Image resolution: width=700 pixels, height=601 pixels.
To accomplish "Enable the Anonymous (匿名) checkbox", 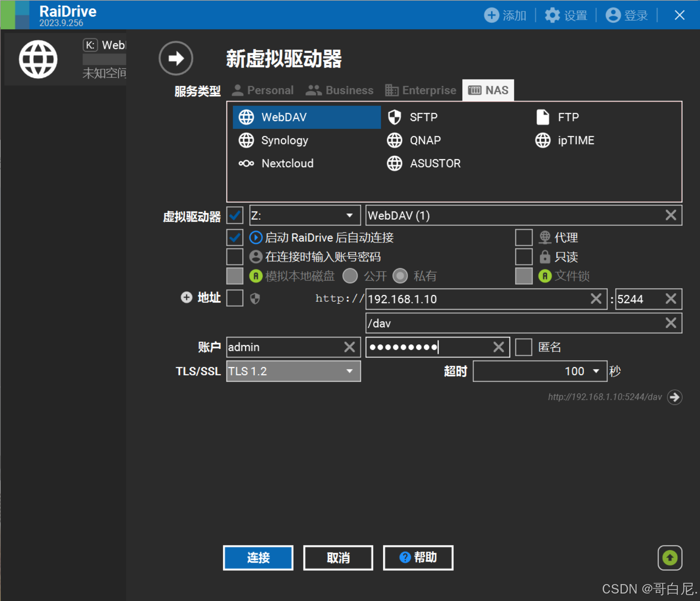I will [x=524, y=347].
